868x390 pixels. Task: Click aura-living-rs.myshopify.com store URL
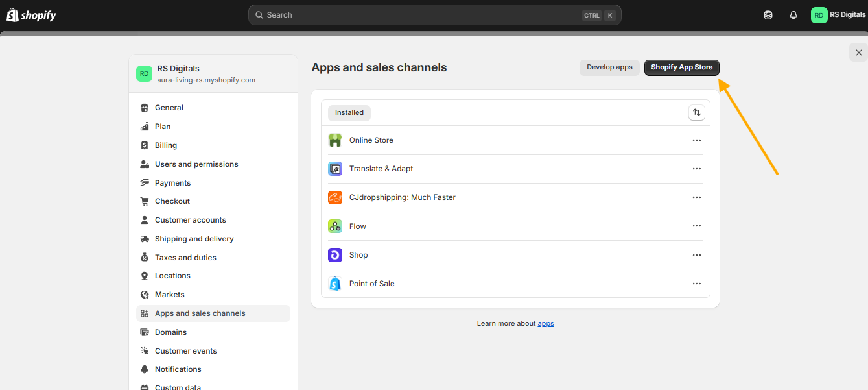206,80
